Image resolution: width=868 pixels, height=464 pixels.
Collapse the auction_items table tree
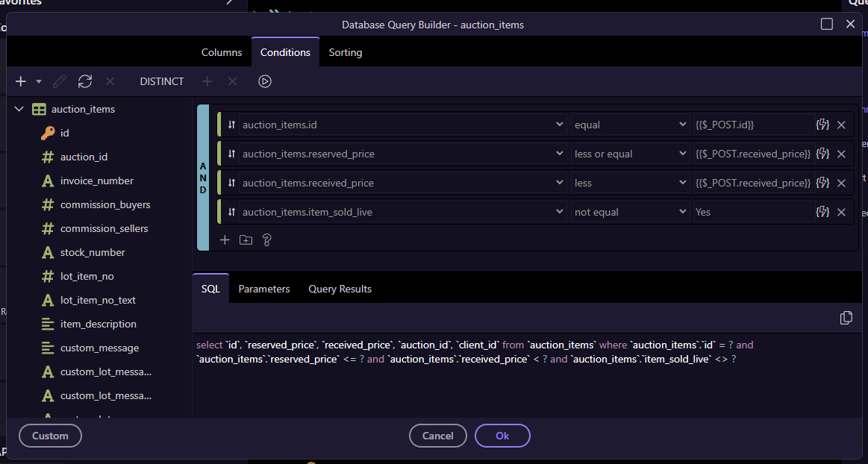(x=19, y=109)
